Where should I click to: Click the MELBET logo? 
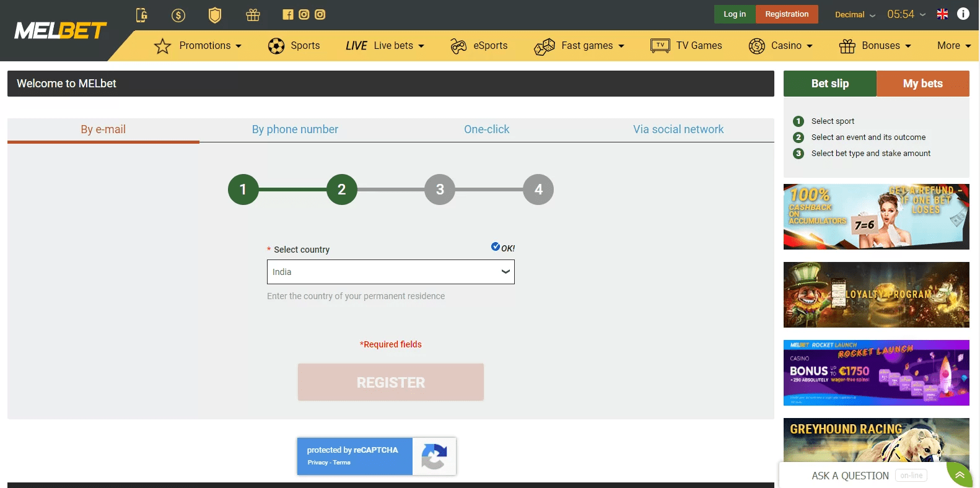point(61,30)
